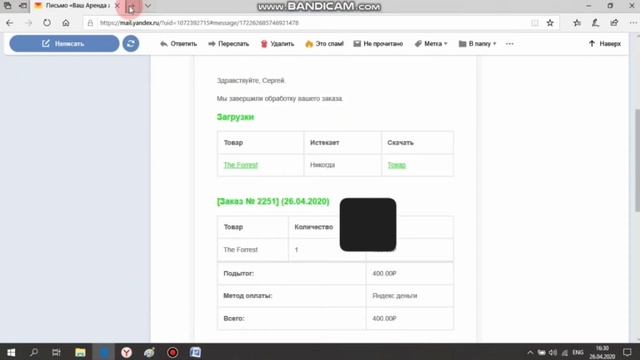Click the Bandicam record icon in taskbar
This screenshot has height=360, width=640.
(x=173, y=352)
